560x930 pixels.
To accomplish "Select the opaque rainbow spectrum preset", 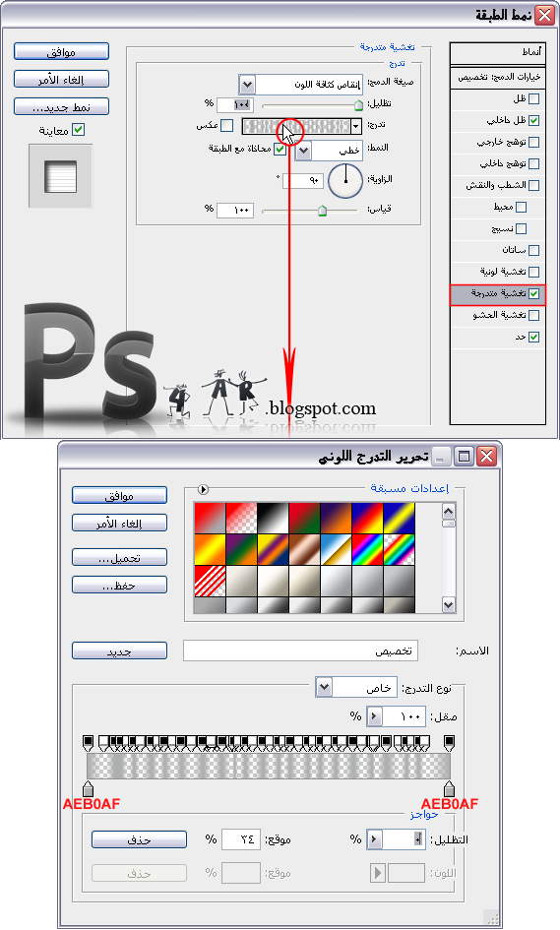I will (x=368, y=549).
